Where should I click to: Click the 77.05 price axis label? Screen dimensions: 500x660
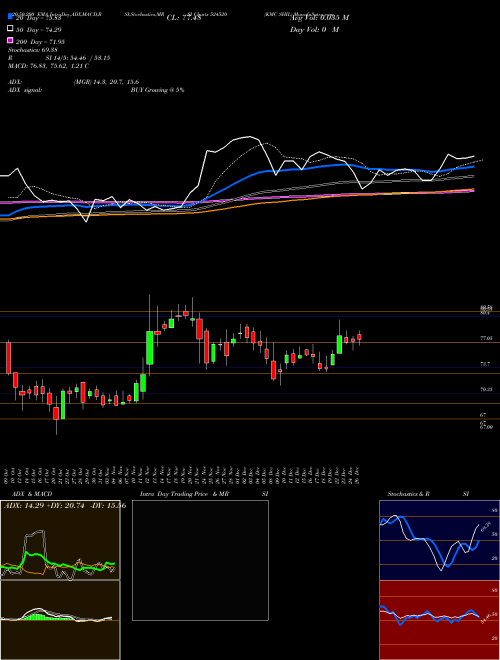tap(486, 338)
